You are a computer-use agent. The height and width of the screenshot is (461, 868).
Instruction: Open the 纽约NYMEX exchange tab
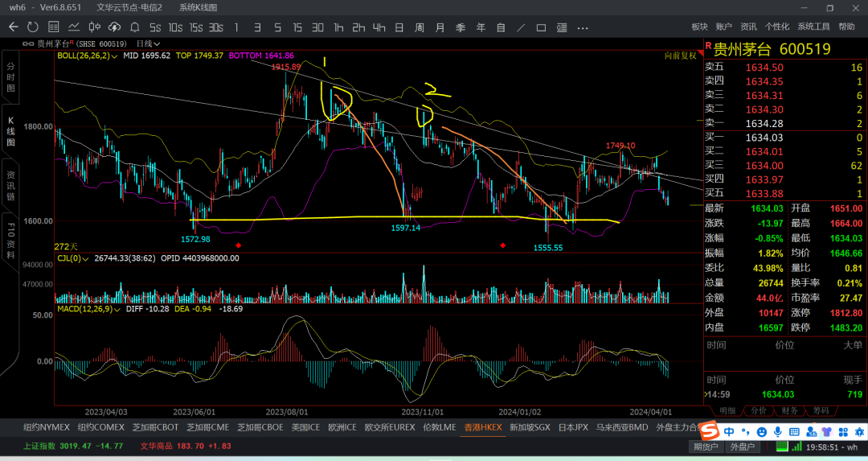(47, 427)
